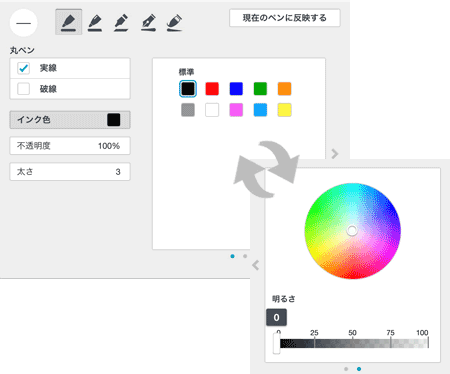Select second page dot under swatch panel
450x374 pixels.
click(245, 256)
